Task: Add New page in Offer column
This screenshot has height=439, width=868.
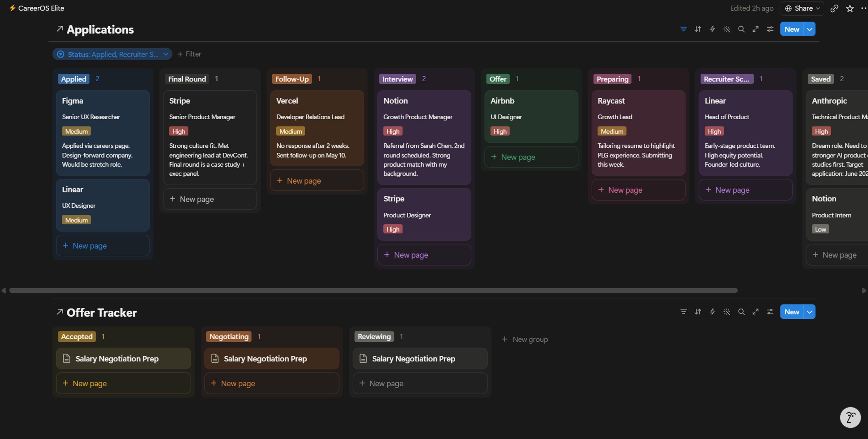Action: point(531,157)
